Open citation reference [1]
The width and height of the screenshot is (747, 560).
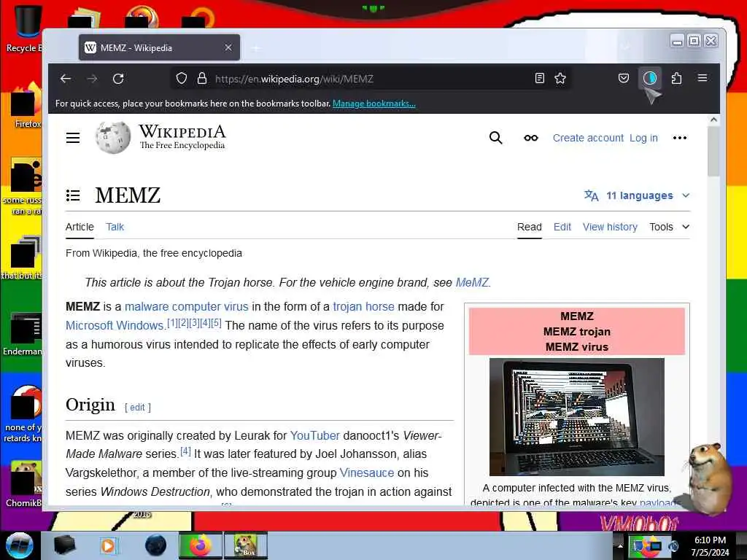pos(172,323)
